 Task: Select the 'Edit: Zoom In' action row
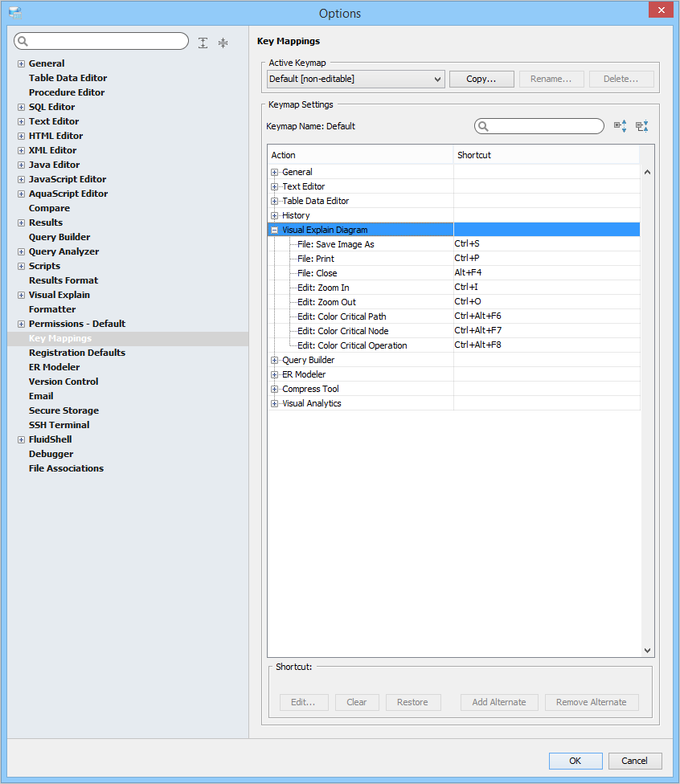pos(323,288)
